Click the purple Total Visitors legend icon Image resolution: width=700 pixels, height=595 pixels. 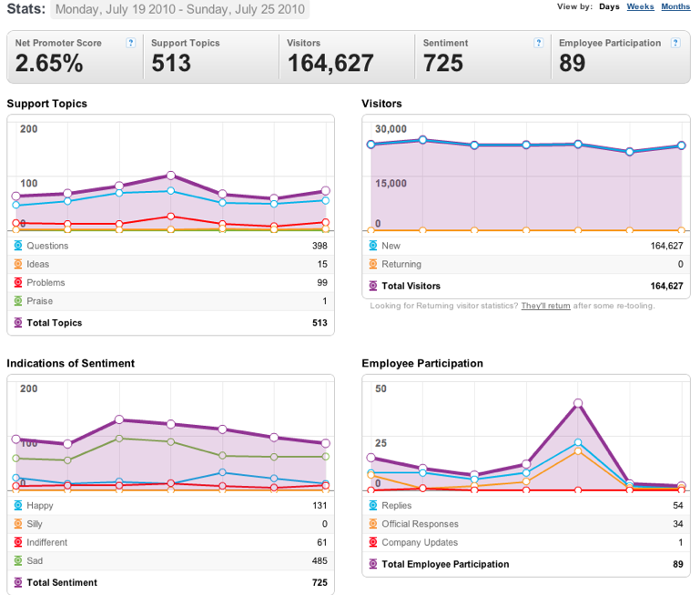(x=373, y=286)
